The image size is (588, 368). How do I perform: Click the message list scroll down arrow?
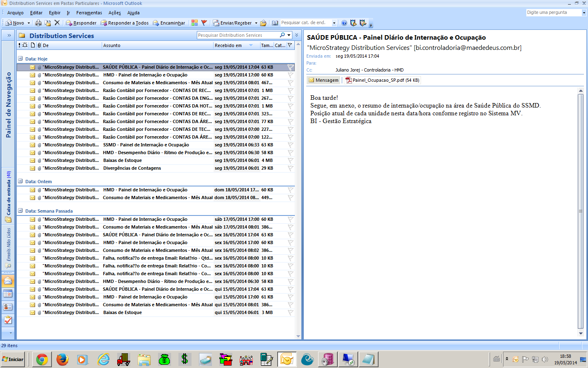pos(298,336)
